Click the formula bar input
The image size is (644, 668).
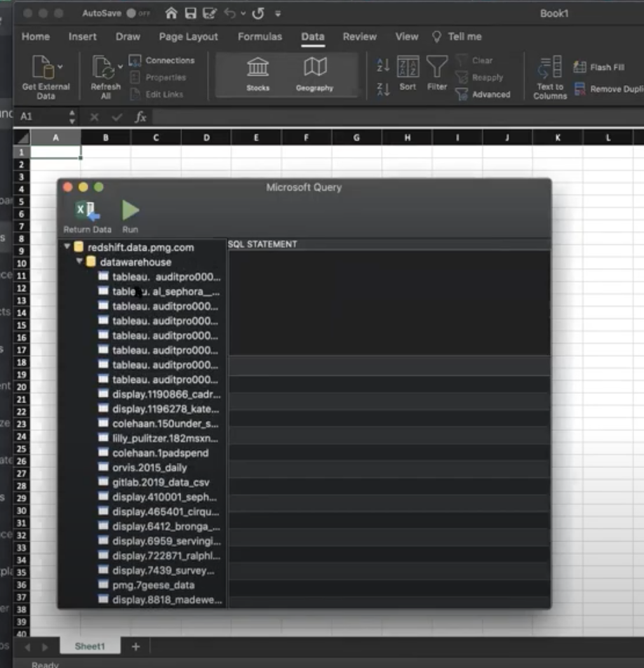(x=398, y=117)
